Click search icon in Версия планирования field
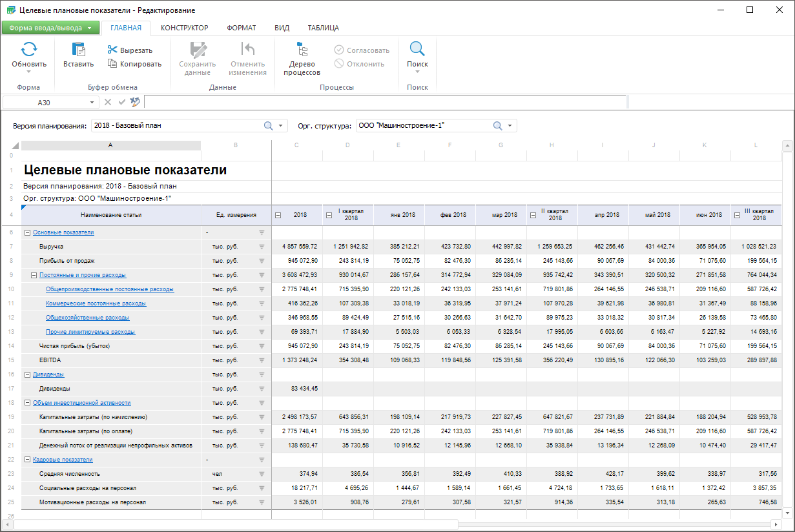 click(269, 126)
